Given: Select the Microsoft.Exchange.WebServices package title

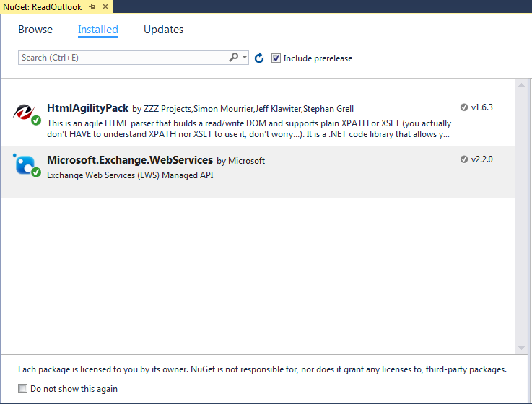Looking at the screenshot, I should 130,159.
